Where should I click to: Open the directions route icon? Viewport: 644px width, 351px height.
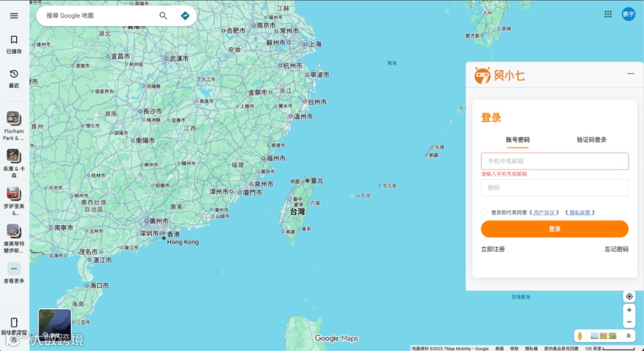185,15
